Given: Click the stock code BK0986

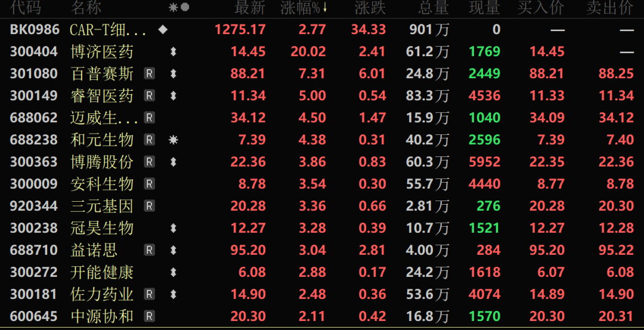Looking at the screenshot, I should tap(35, 30).
